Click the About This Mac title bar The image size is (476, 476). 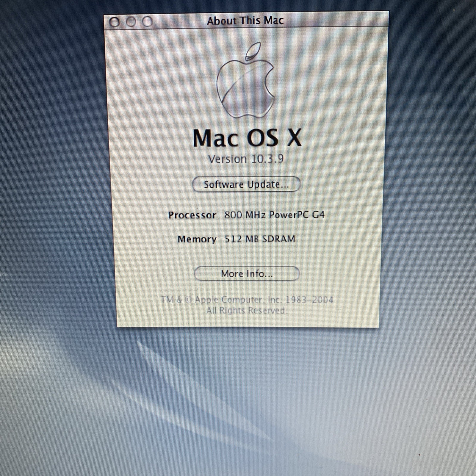[246, 21]
